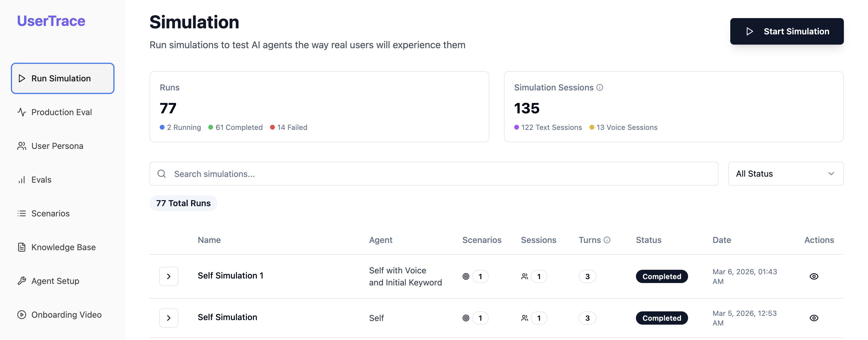Click the 77 Total Runs pill
The height and width of the screenshot is (340, 868).
coord(183,203)
